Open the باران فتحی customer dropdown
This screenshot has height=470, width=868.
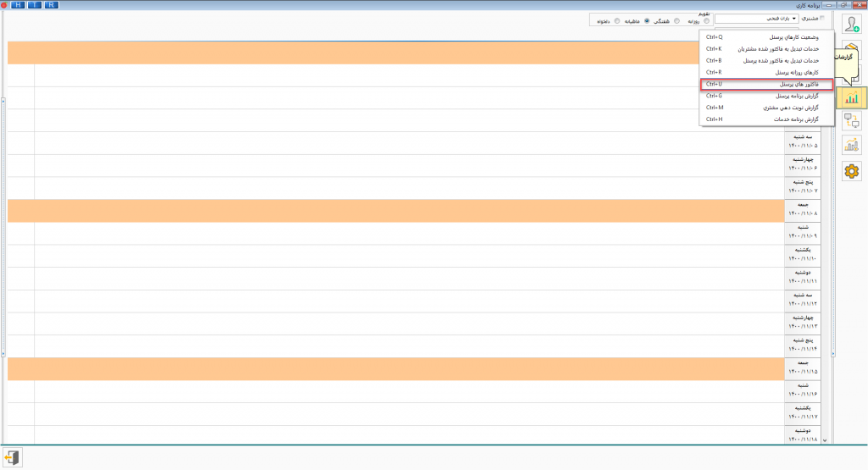pos(757,19)
